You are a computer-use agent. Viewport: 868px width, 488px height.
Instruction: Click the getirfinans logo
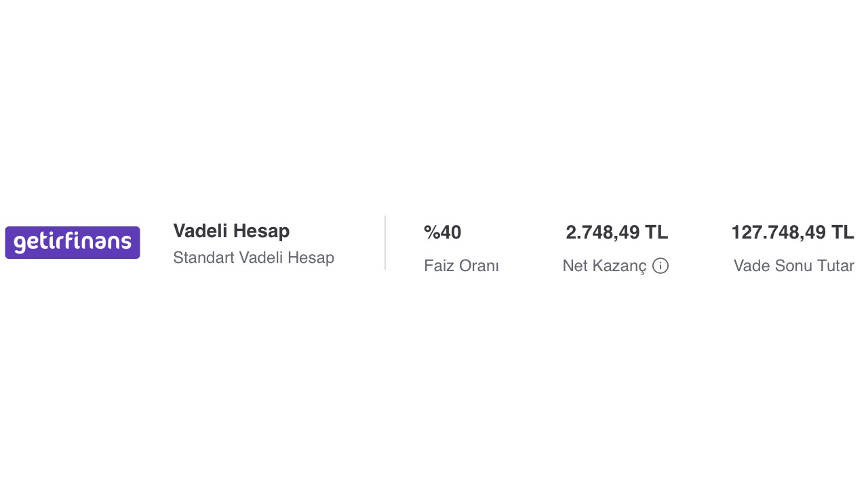pos(73,243)
